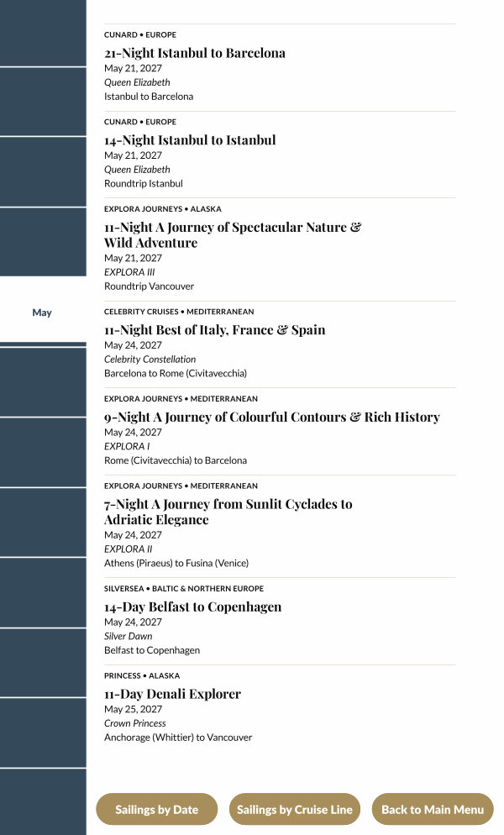This screenshot has height=835, width=504.
Task: Click the Roundtrip Vancouver route text
Action: click(149, 286)
